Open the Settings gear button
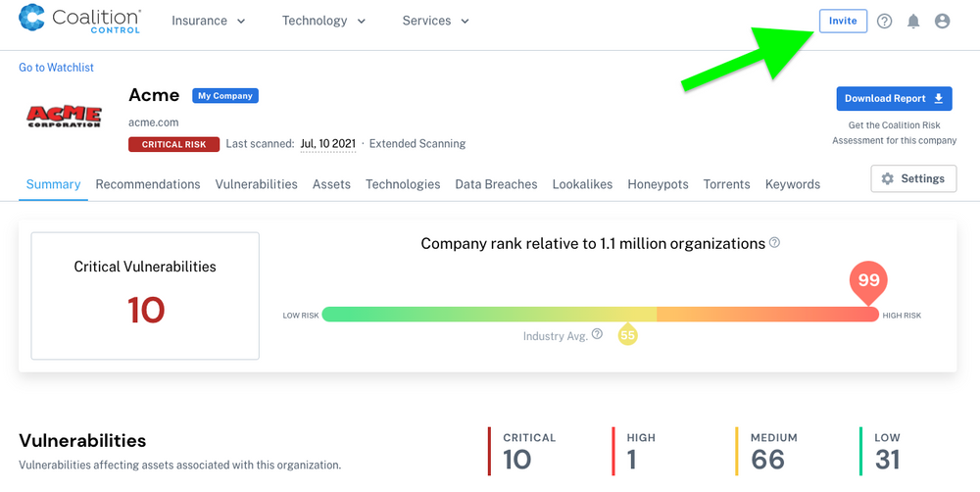Image resolution: width=980 pixels, height=492 pixels. click(913, 178)
